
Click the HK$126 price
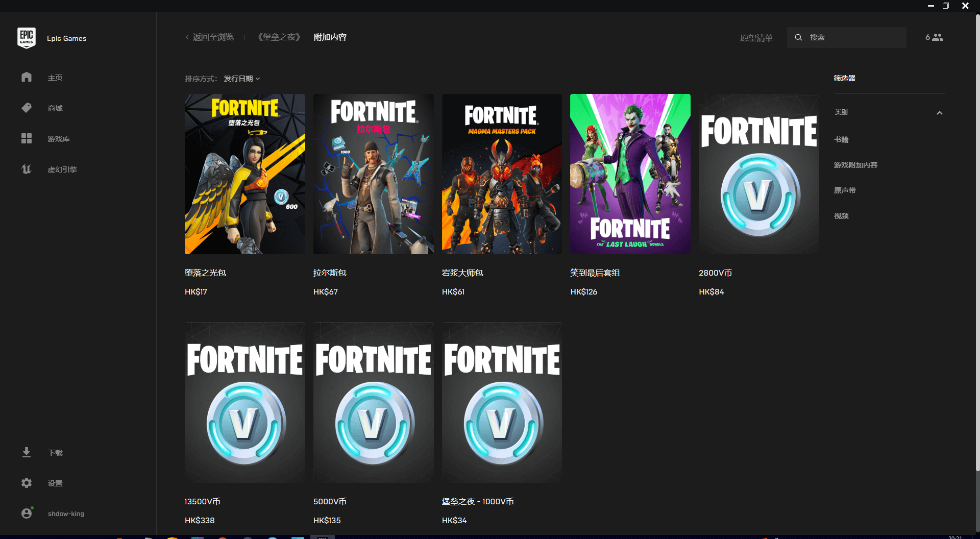click(584, 292)
